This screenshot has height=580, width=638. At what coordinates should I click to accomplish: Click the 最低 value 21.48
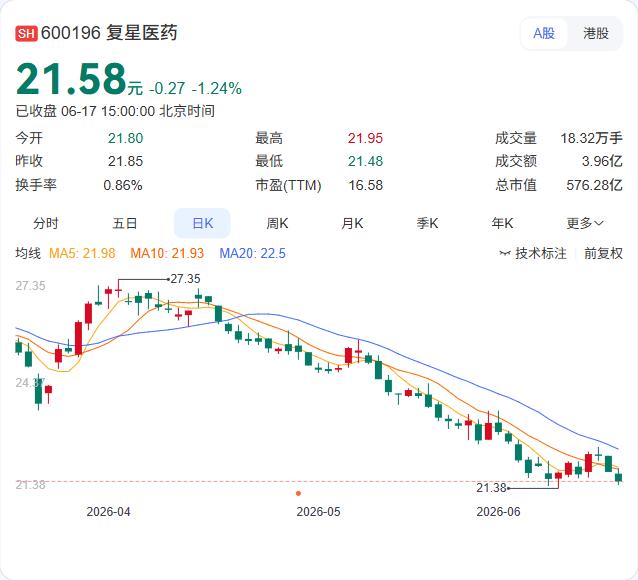click(365, 161)
